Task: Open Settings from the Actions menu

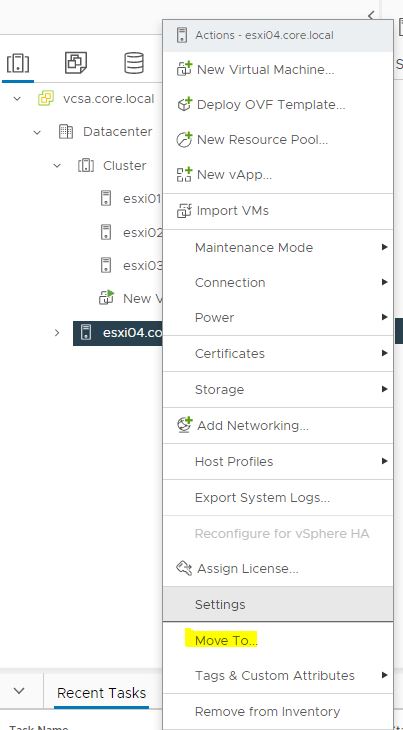Action: pos(278,604)
